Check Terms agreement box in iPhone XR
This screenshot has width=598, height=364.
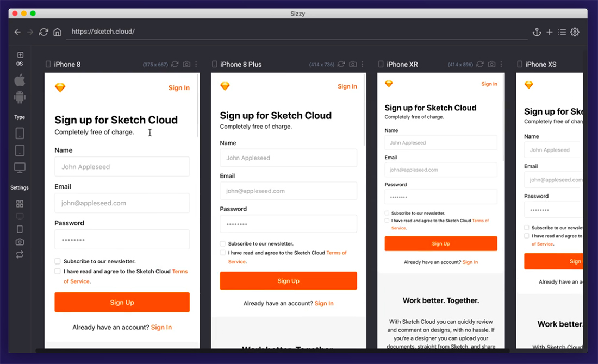[x=387, y=221]
